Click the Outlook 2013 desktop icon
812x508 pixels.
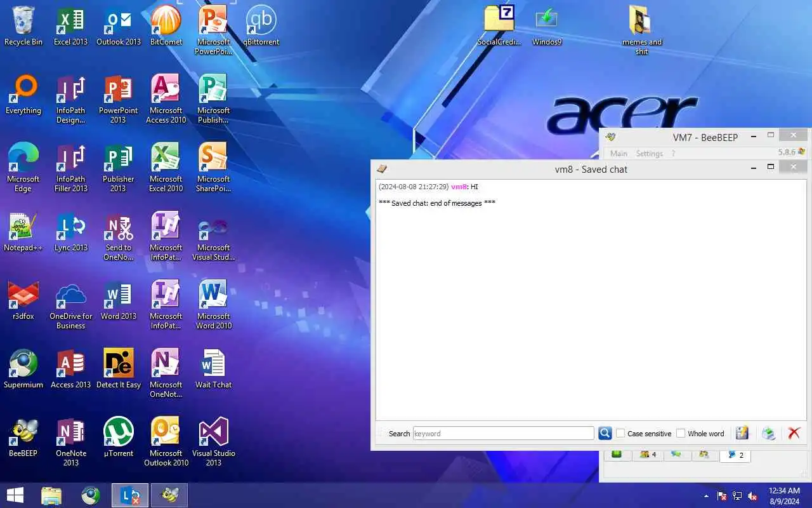[119, 26]
